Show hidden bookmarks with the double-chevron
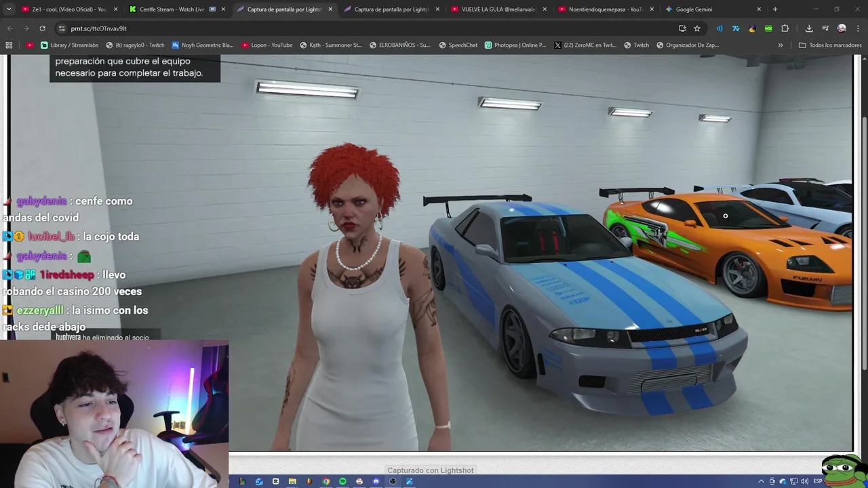This screenshot has width=868, height=488. 781,45
